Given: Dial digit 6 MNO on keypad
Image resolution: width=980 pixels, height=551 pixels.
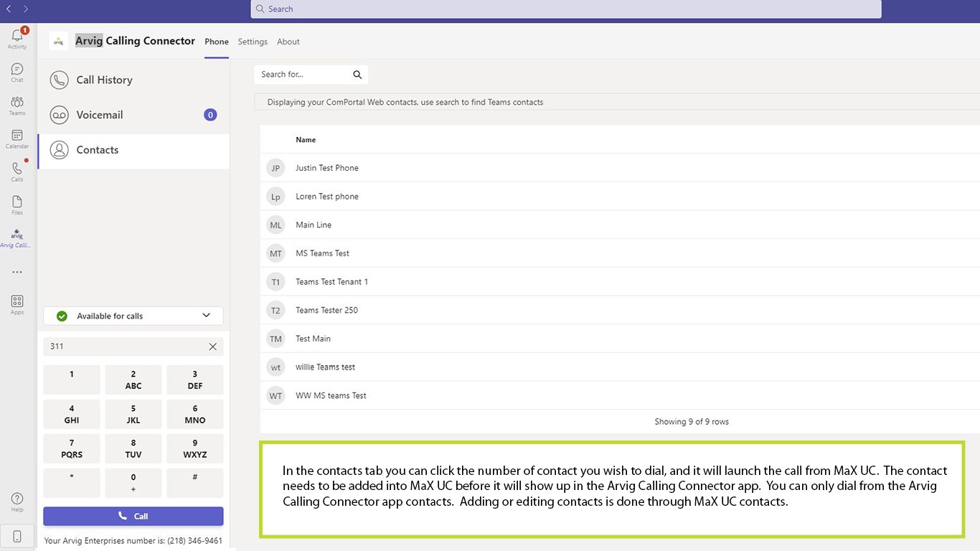Looking at the screenshot, I should point(195,414).
